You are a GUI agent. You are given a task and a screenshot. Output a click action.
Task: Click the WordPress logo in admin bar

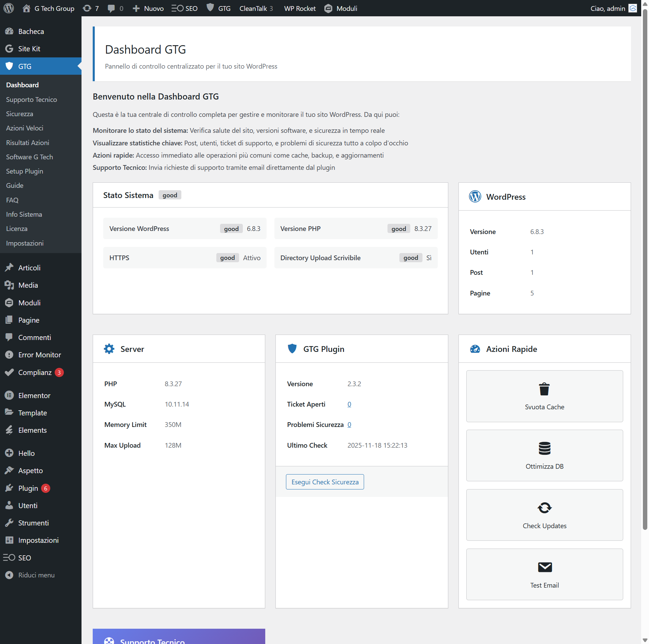[8, 8]
